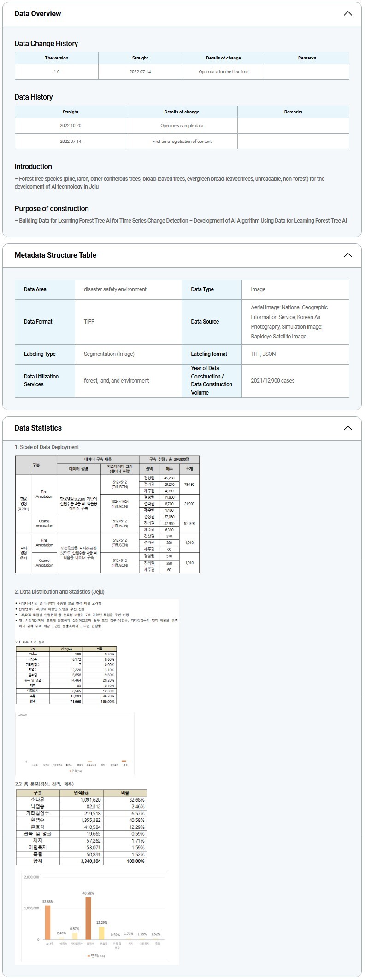Collapse the Data Statistics section chevron
365x980 pixels.
coord(347,428)
